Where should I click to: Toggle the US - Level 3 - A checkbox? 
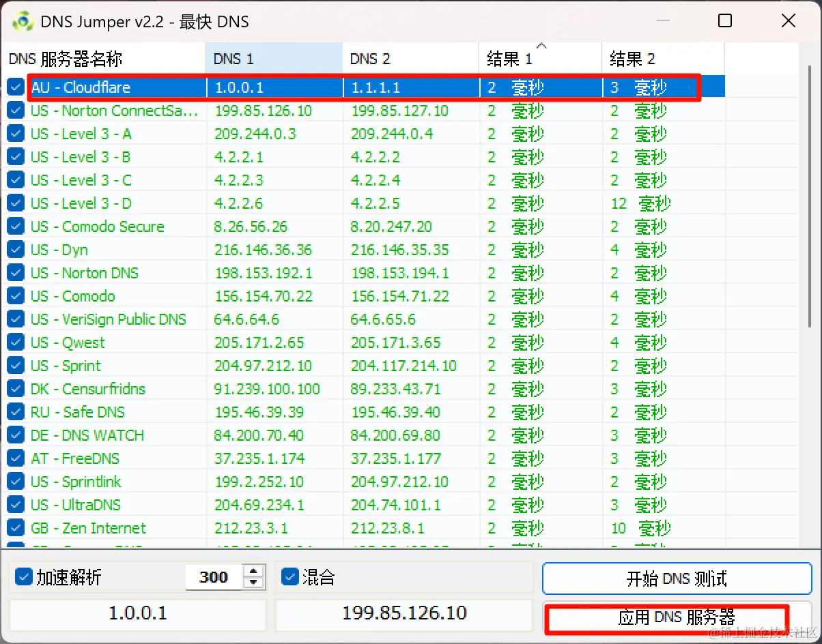[x=16, y=134]
